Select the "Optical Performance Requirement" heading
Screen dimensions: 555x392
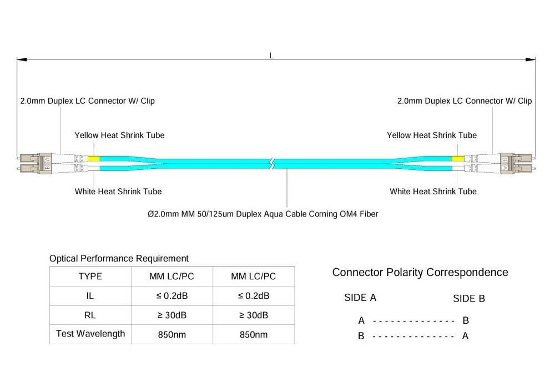click(x=119, y=259)
